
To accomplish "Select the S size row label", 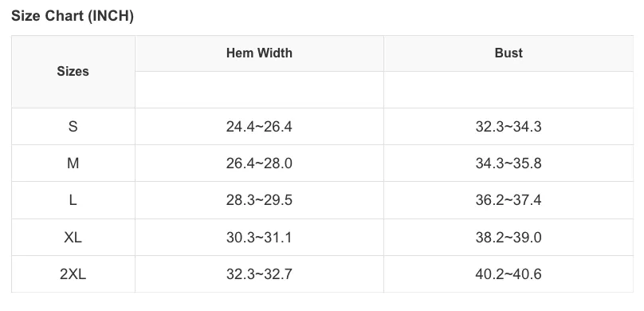I will click(73, 127).
